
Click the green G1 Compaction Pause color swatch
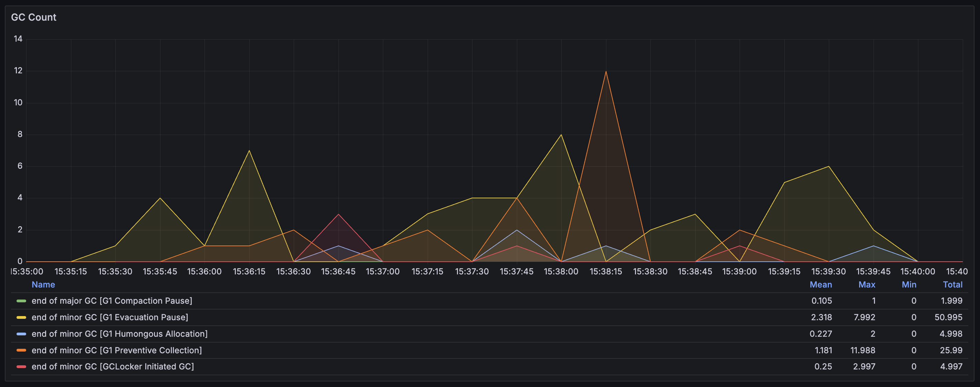(x=21, y=301)
